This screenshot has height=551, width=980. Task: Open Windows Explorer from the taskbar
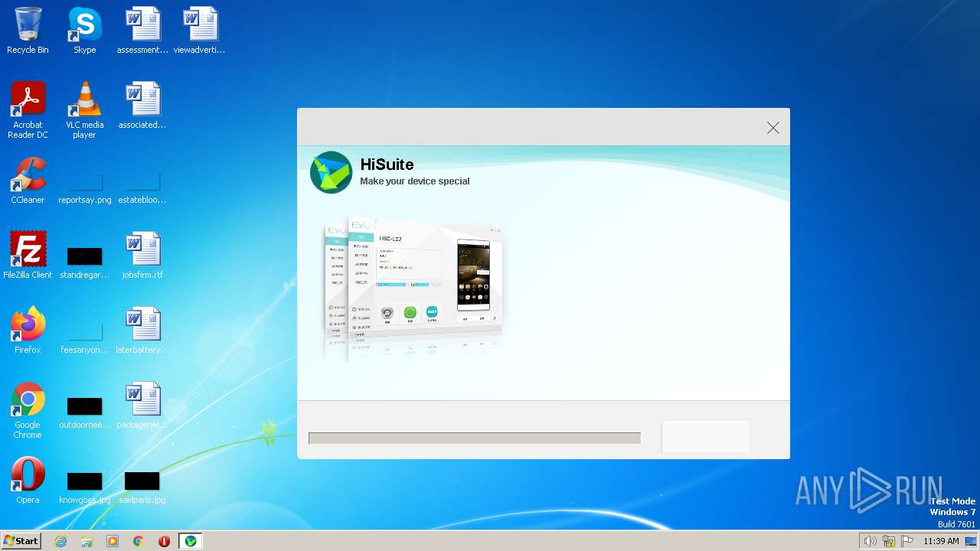point(87,541)
